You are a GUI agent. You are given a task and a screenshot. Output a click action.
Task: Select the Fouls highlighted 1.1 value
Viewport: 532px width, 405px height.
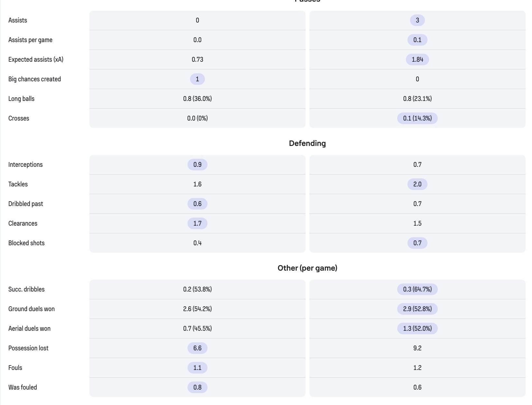[197, 368]
